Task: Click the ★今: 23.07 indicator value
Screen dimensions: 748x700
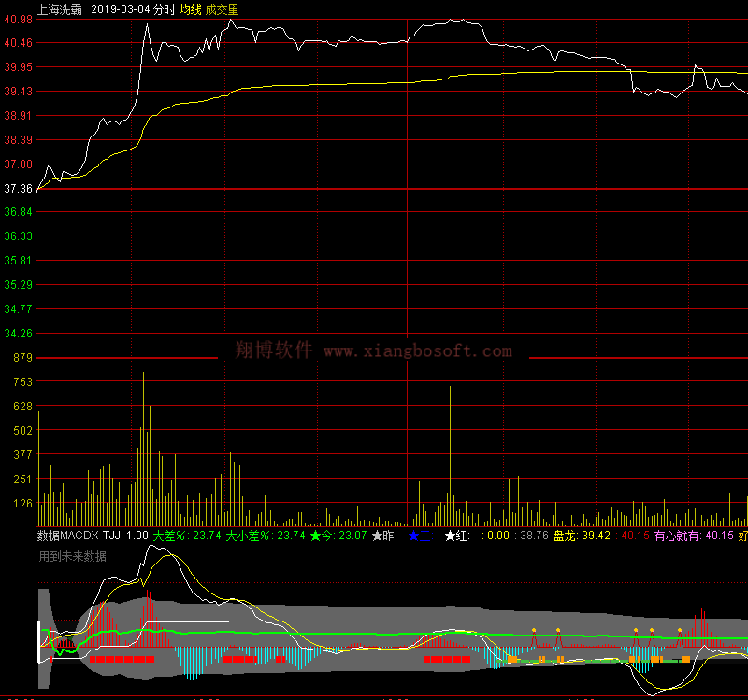Action: (338, 536)
